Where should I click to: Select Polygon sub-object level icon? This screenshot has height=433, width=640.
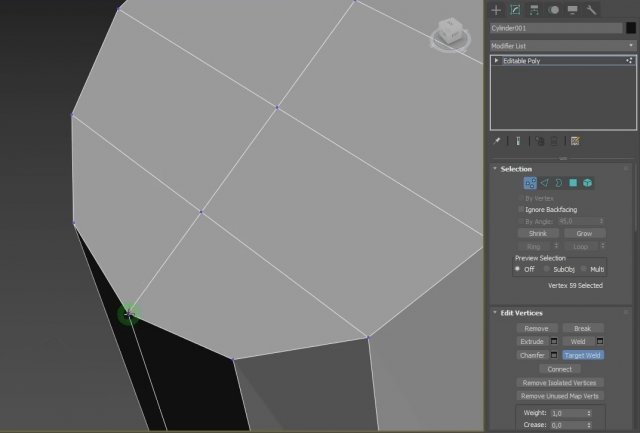(574, 183)
